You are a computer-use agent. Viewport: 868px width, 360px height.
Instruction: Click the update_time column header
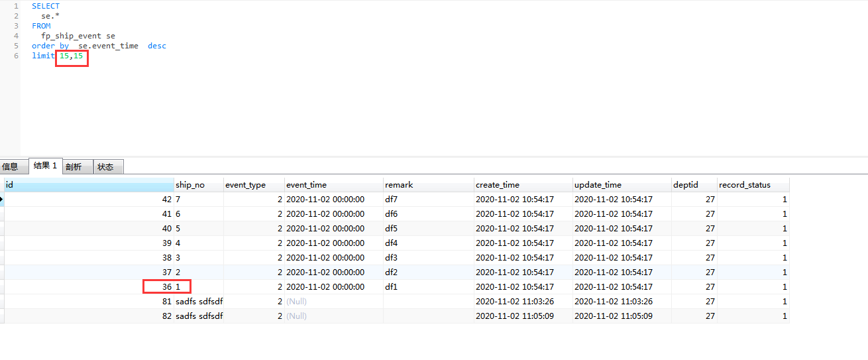point(621,185)
